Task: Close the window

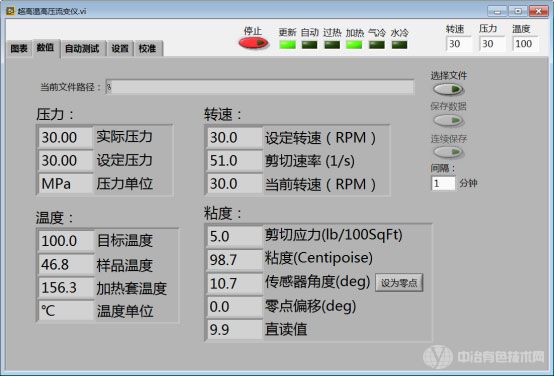Action: pyautogui.click(x=538, y=11)
